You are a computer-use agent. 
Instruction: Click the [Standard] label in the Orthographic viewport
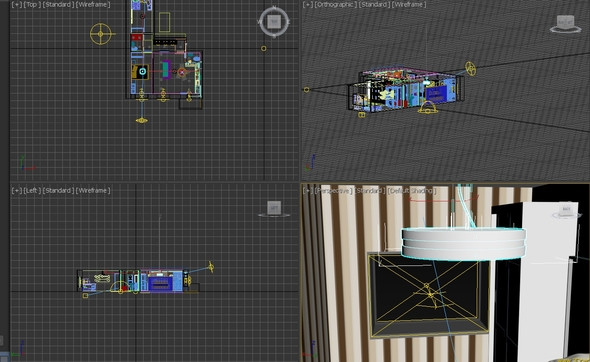tap(374, 5)
